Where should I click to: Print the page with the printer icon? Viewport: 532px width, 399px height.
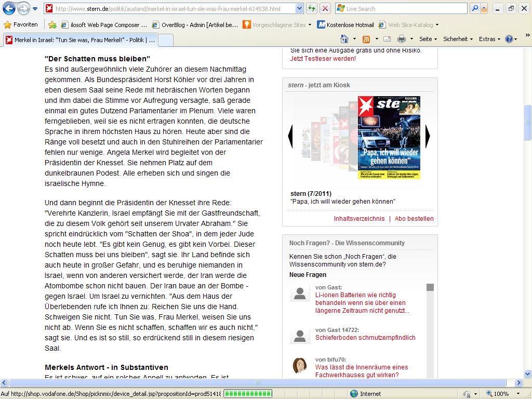402,39
